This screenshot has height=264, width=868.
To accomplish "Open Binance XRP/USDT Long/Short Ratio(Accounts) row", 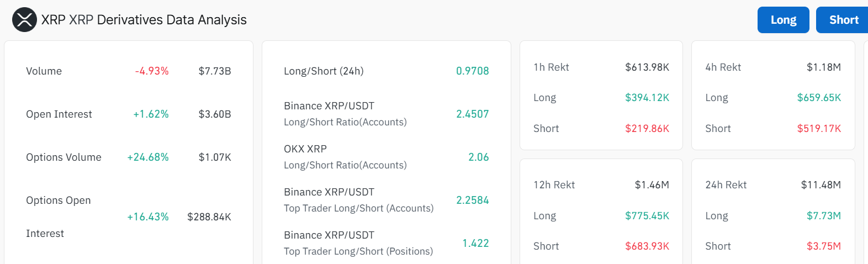I will click(x=386, y=114).
